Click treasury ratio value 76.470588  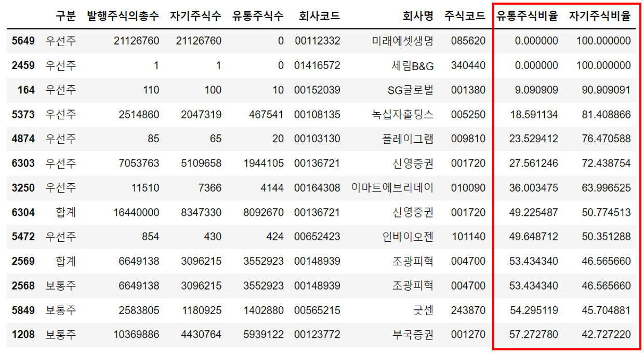coord(607,139)
